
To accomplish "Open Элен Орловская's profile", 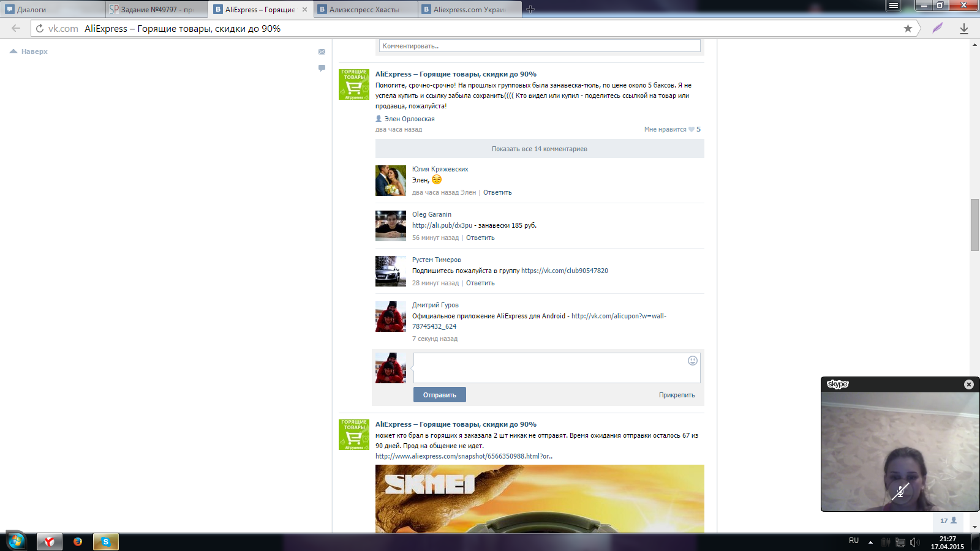I will [x=409, y=119].
